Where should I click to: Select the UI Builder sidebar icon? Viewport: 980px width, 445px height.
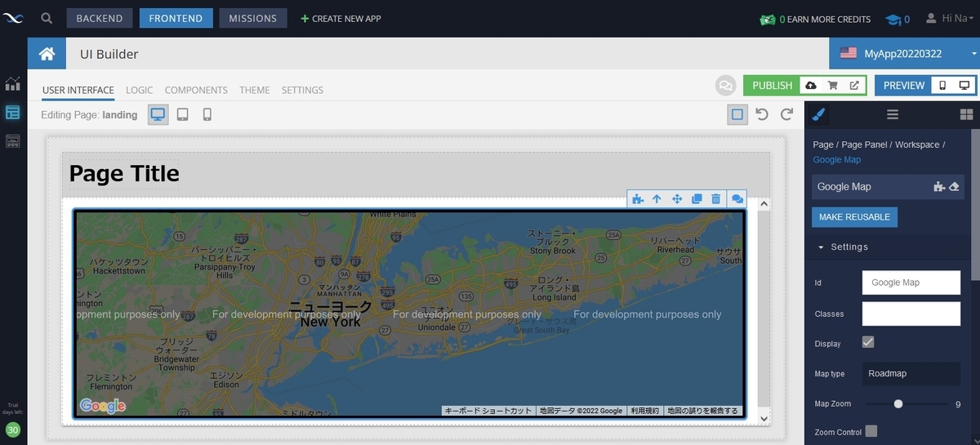click(12, 113)
